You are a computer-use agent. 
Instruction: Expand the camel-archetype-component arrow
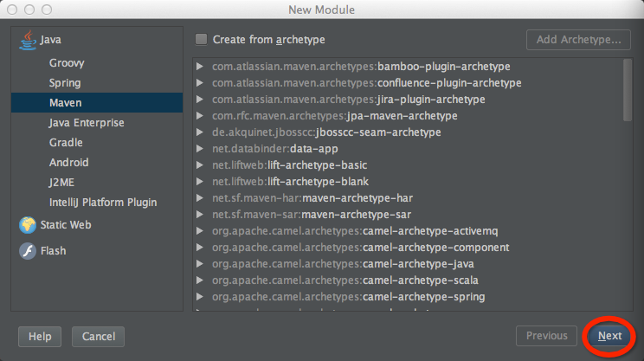pos(200,248)
